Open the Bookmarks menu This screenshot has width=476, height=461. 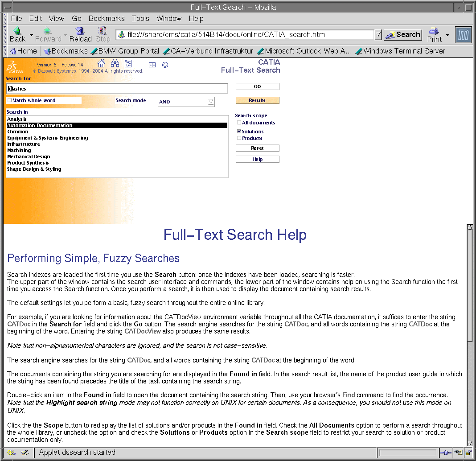[x=107, y=19]
